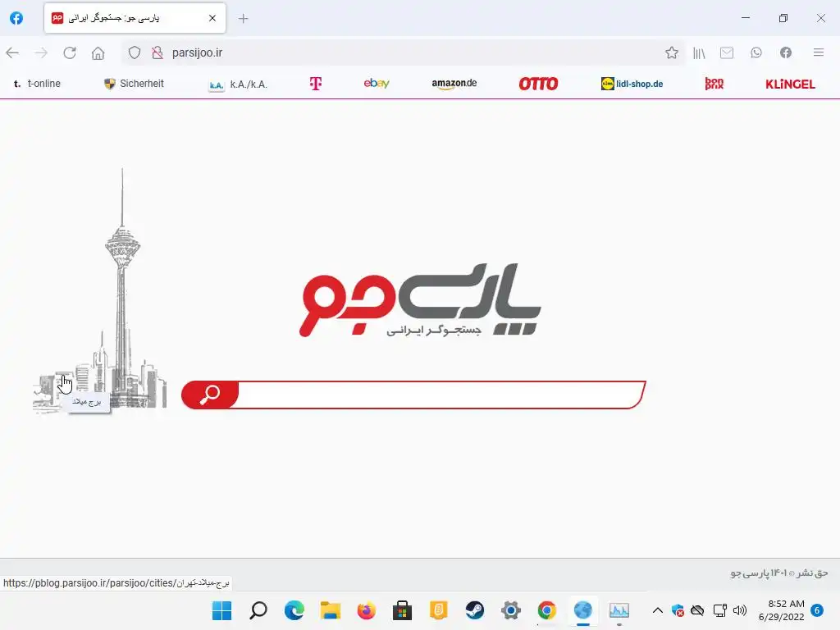Open the lidl-shop.de bookmark

tap(632, 84)
